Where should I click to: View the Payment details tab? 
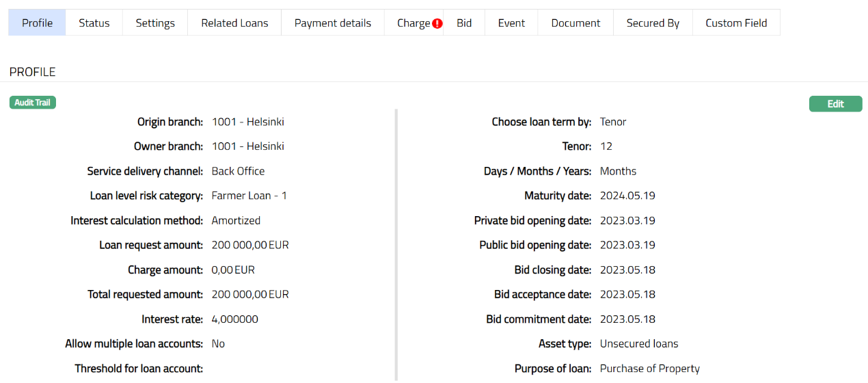pyautogui.click(x=333, y=23)
